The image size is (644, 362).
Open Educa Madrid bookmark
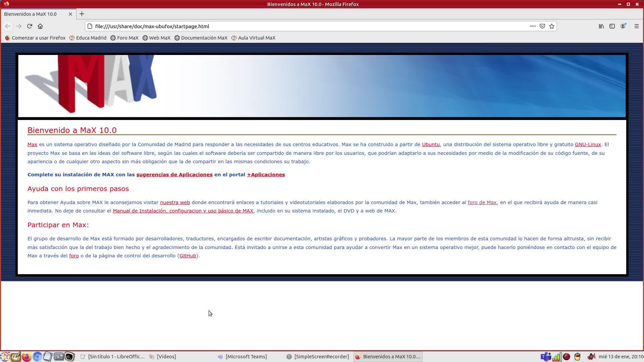click(88, 38)
